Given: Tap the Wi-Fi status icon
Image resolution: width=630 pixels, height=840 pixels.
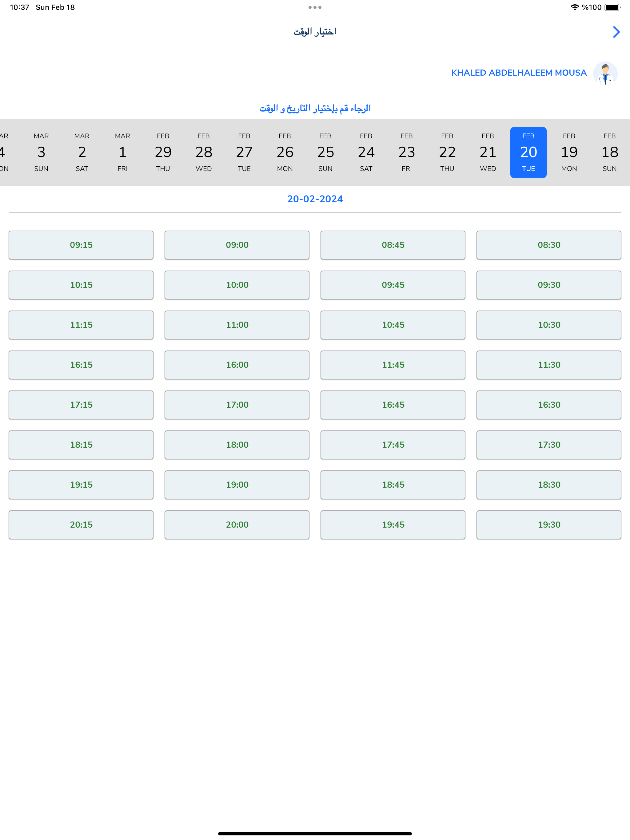Looking at the screenshot, I should 575,7.
